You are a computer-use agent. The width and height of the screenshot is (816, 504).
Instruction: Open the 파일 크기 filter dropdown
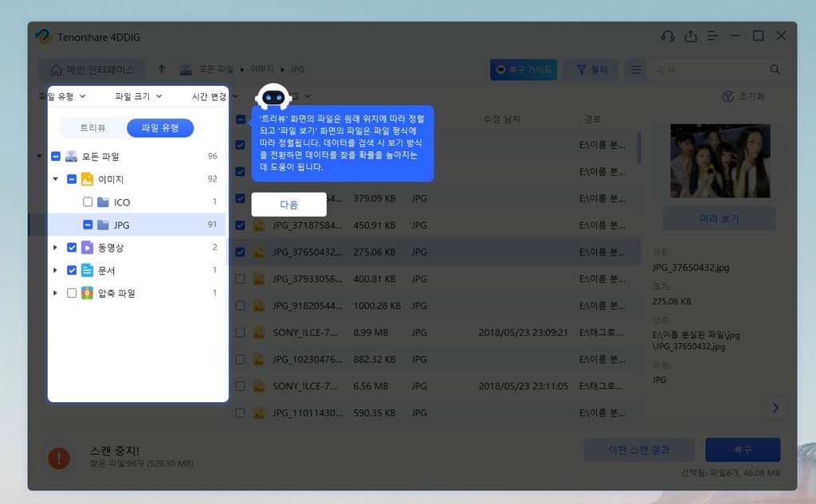(x=139, y=96)
